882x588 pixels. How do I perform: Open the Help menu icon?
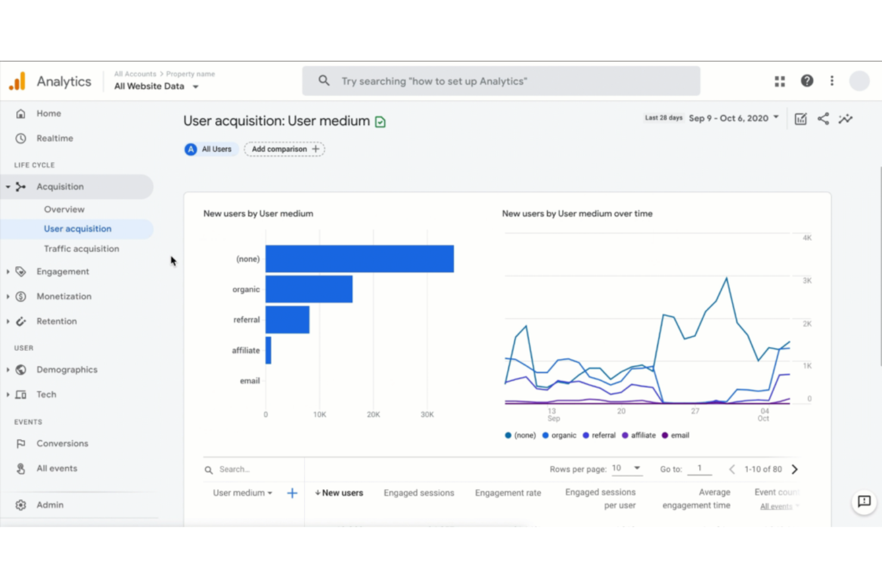click(807, 81)
